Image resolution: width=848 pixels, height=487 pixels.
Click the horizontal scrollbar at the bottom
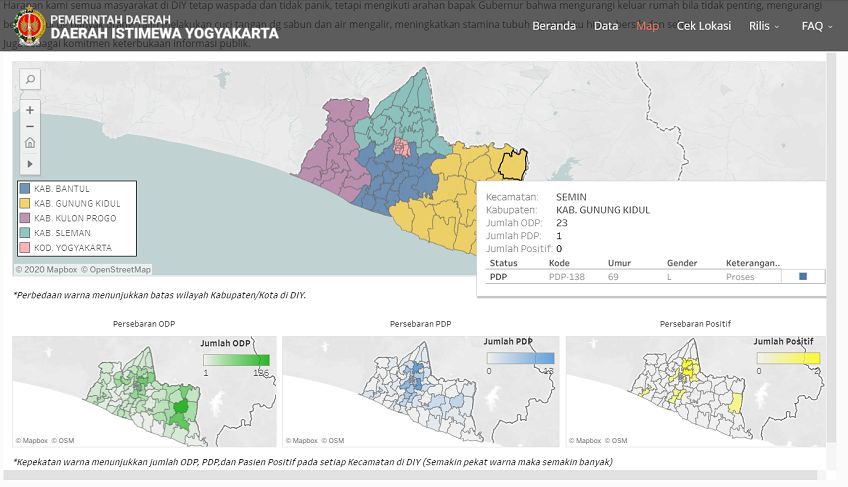point(411,475)
